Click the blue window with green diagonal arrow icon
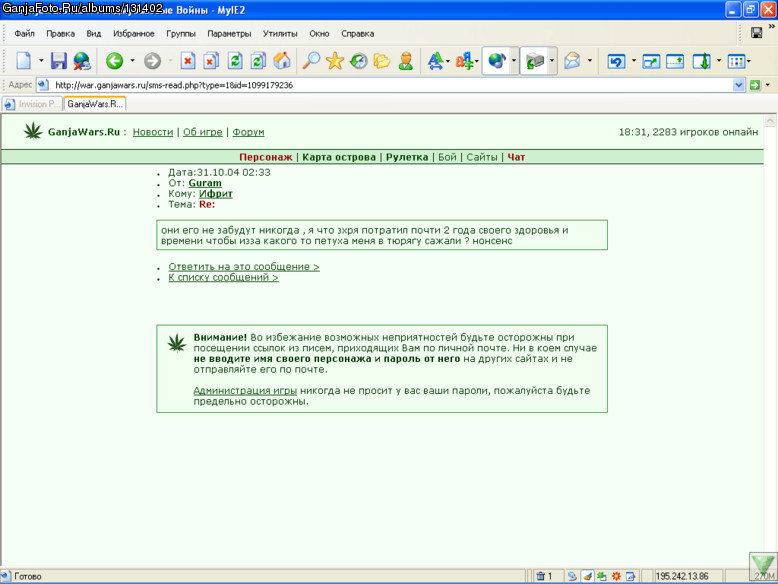This screenshot has width=778, height=584. [x=651, y=61]
